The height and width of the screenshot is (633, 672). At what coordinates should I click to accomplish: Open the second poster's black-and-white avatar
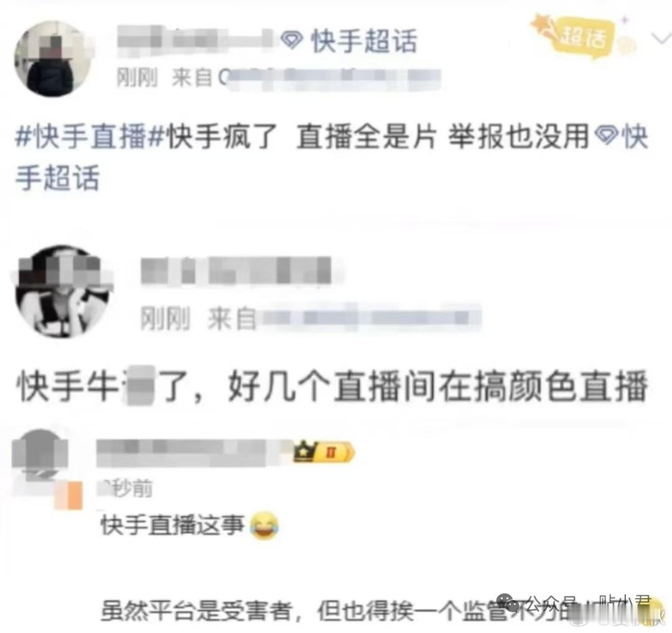click(x=63, y=291)
